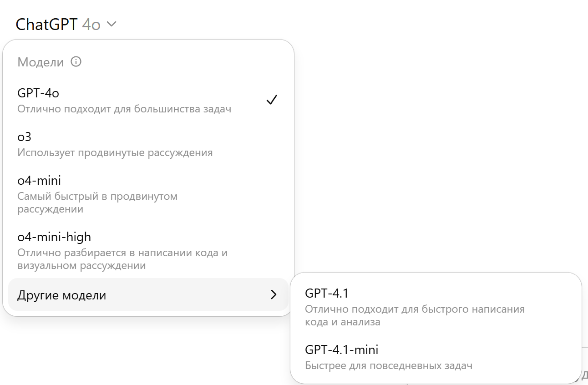Click the o4-mini-high description about написании кода
588x385 pixels.
pyautogui.click(x=122, y=259)
